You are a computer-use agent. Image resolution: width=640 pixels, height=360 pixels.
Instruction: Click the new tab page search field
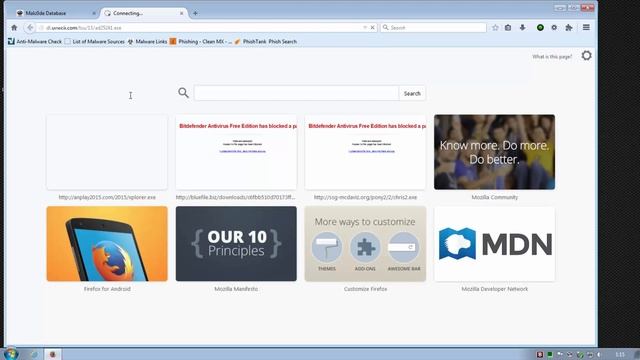[296, 93]
